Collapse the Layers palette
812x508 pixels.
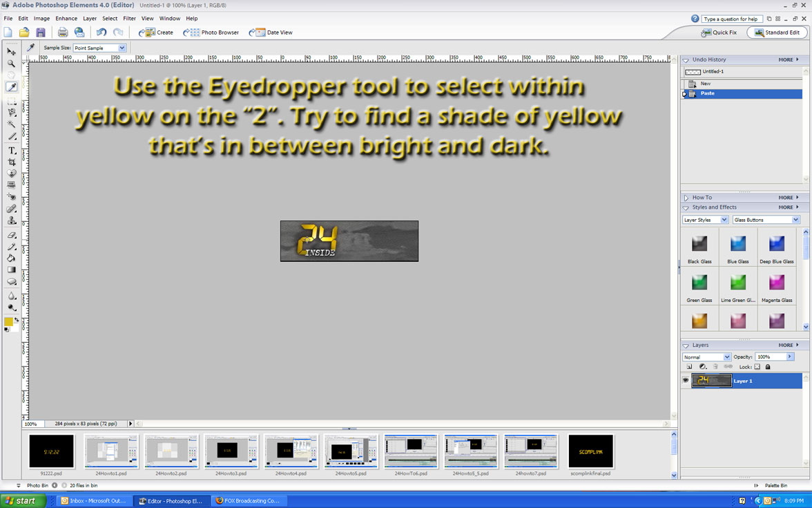[x=686, y=346]
